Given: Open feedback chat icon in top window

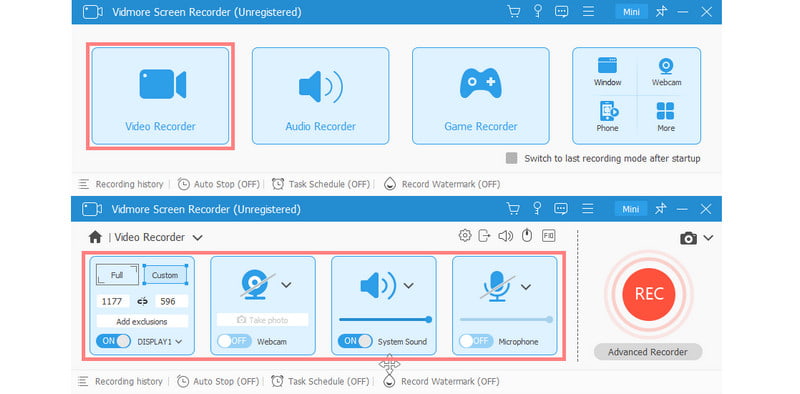Looking at the screenshot, I should pos(562,12).
